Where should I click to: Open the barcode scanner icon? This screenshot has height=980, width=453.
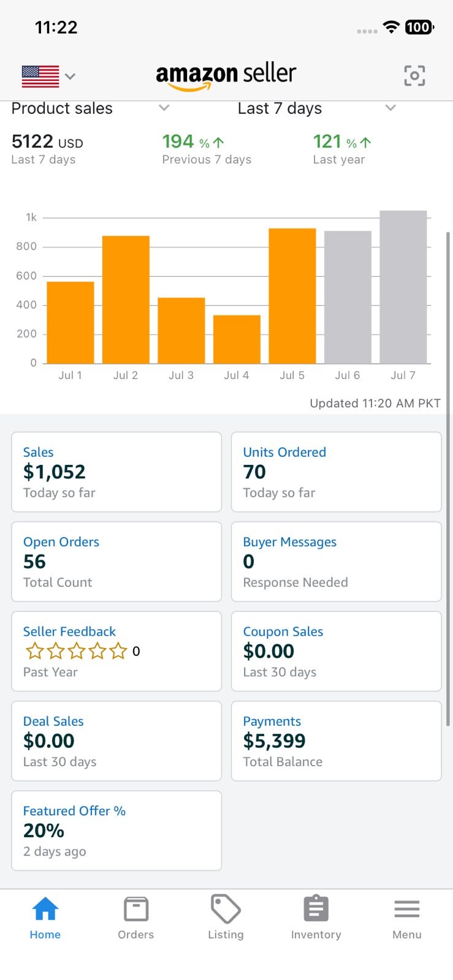click(x=414, y=76)
